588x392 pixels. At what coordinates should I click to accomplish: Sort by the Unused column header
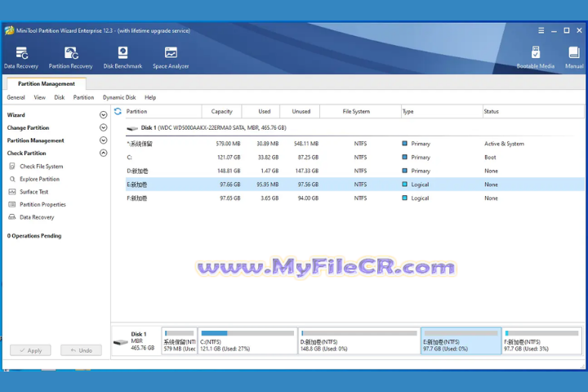pyautogui.click(x=300, y=111)
